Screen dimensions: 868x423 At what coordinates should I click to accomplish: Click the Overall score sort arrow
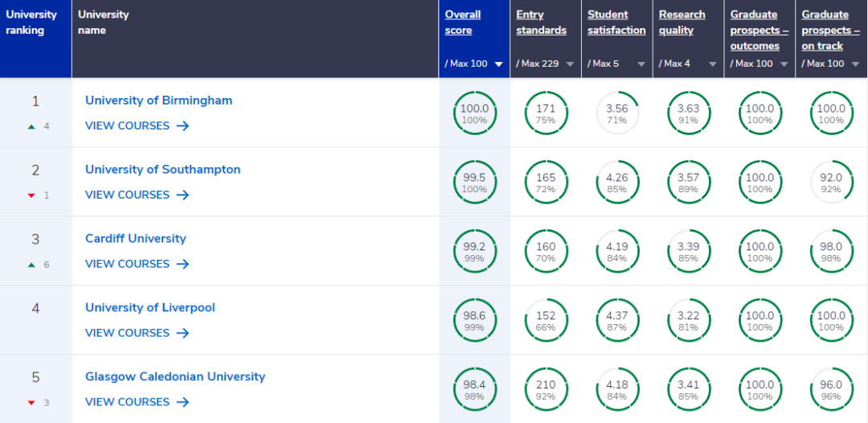click(x=498, y=64)
